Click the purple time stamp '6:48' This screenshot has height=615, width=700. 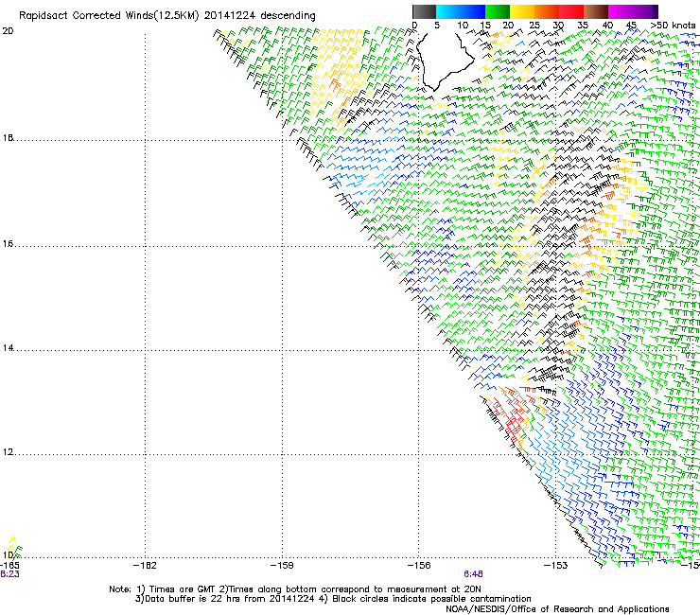pyautogui.click(x=473, y=574)
